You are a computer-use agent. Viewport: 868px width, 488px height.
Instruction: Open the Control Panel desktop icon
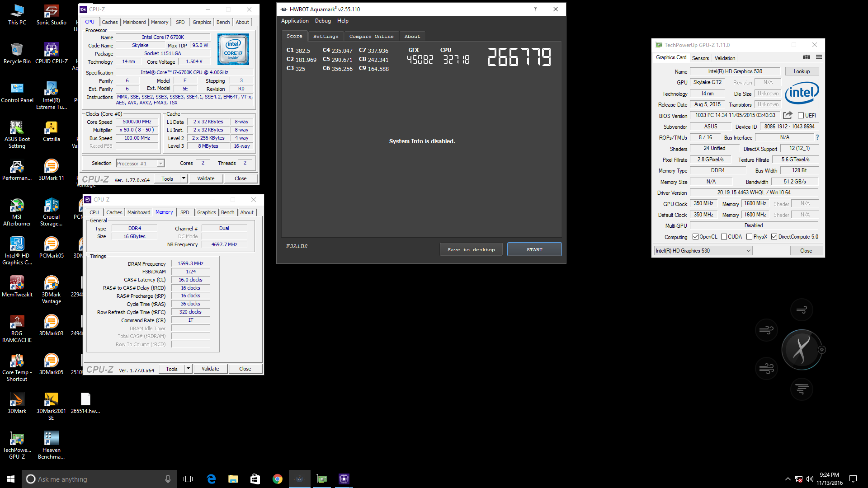click(17, 92)
